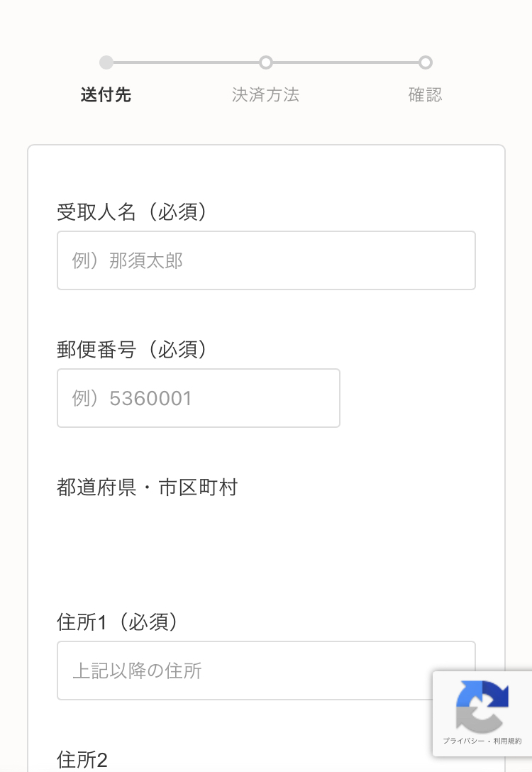Click the 確認 step circle
532x772 pixels.
click(x=426, y=62)
